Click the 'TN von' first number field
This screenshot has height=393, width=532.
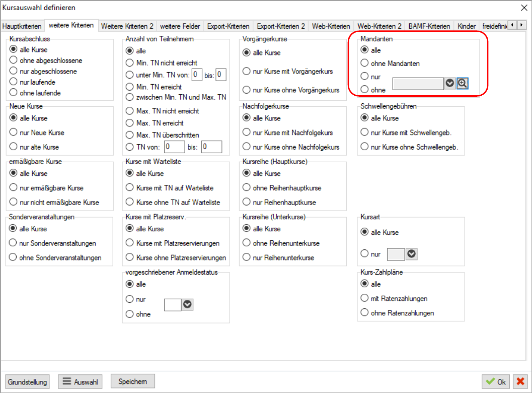tap(175, 147)
